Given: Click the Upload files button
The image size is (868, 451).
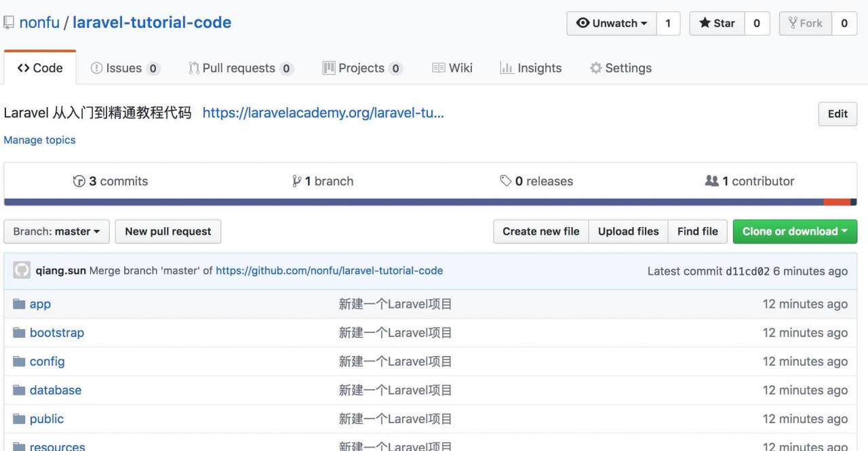Looking at the screenshot, I should tap(629, 231).
